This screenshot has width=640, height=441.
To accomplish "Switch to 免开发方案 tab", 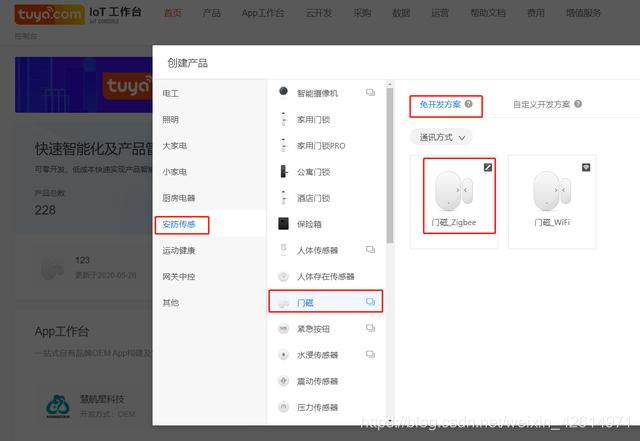I will 440,105.
